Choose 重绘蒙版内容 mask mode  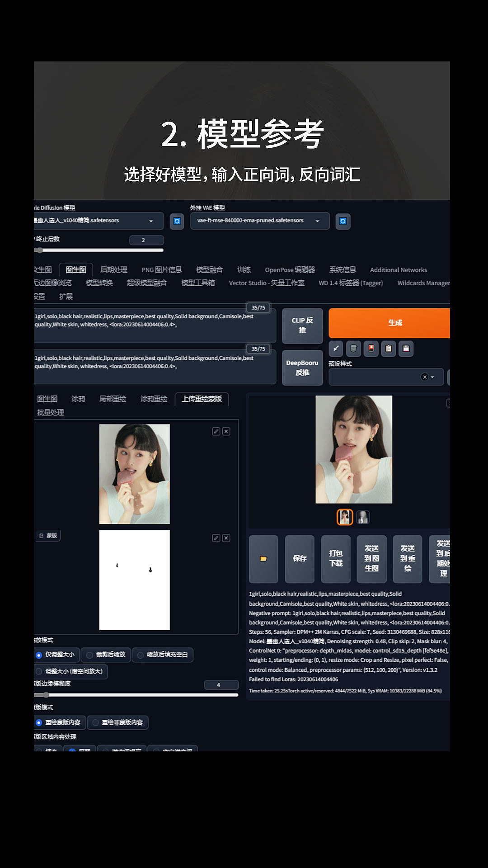(60, 722)
